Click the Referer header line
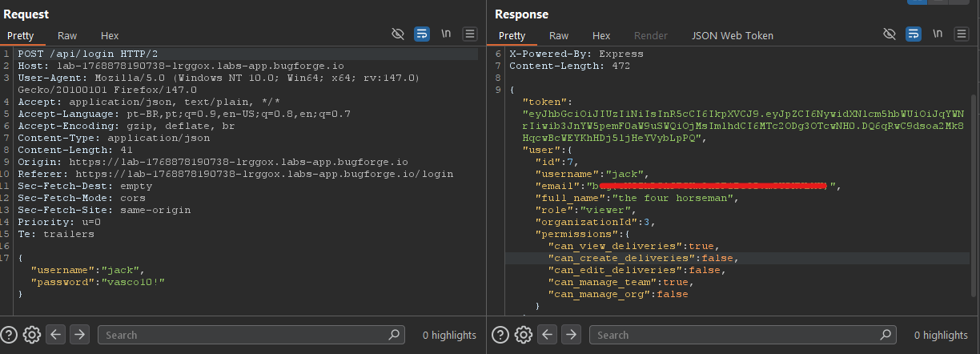 (235, 174)
